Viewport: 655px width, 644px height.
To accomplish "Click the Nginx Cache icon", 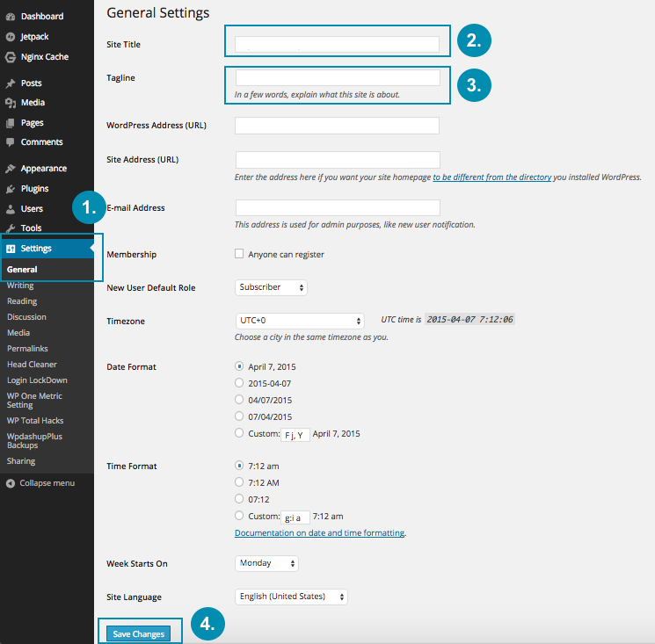I will pos(11,57).
